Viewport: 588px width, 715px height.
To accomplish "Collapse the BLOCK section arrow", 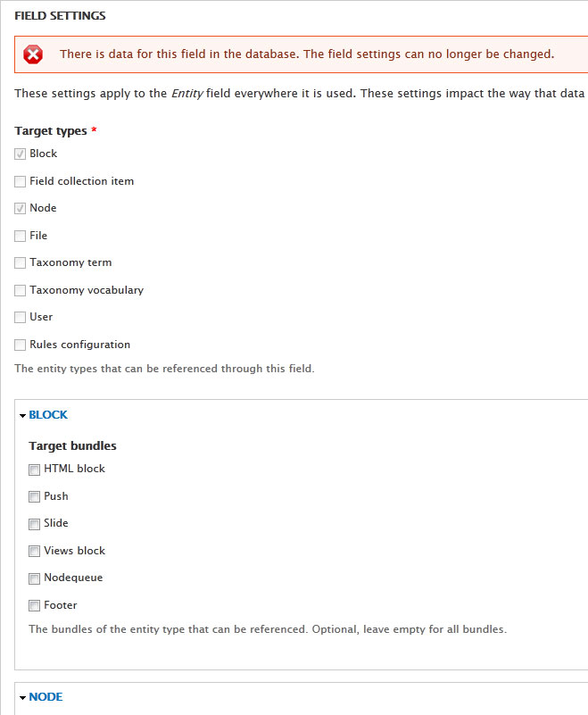I will click(23, 415).
